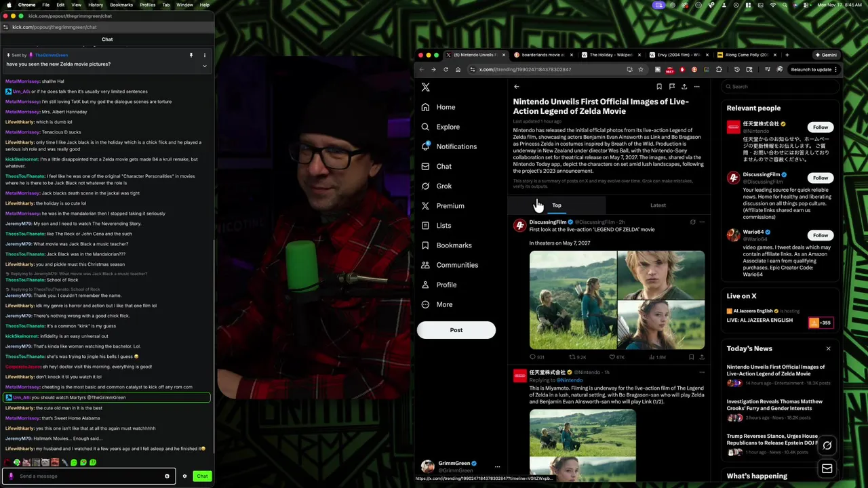The width and height of the screenshot is (868, 488).
Task: Expand the More menu in X sidebar
Action: [437, 304]
